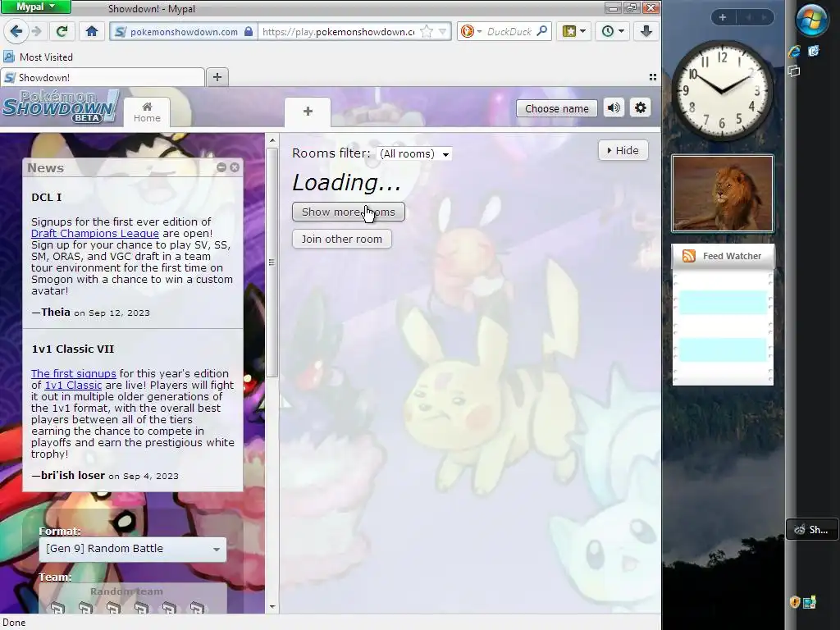Open the bookmarks menu toolbar button
This screenshot has width=840, height=630.
click(573, 31)
